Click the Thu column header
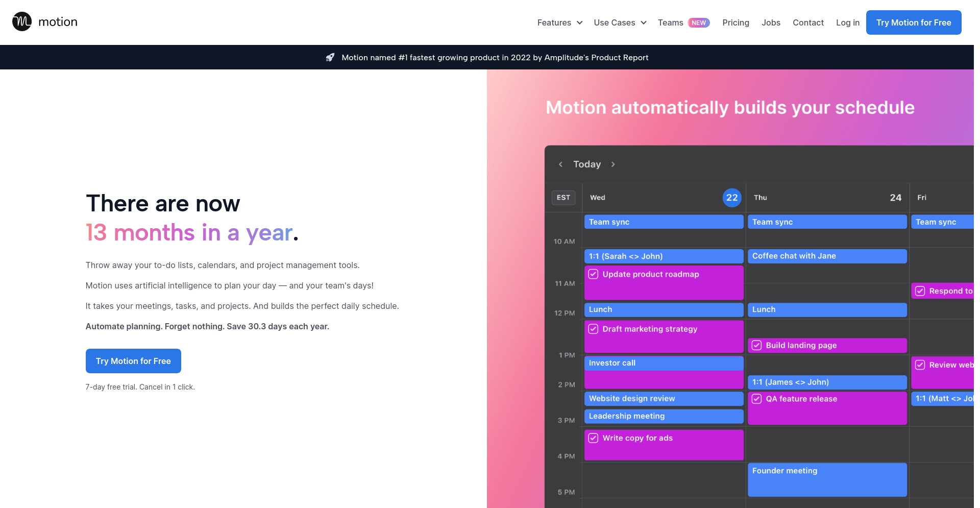Screen dimensions: 980x508 (760, 198)
